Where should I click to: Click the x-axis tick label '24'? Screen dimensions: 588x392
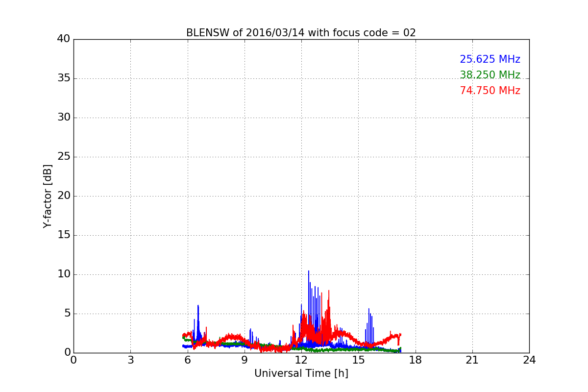(x=529, y=360)
